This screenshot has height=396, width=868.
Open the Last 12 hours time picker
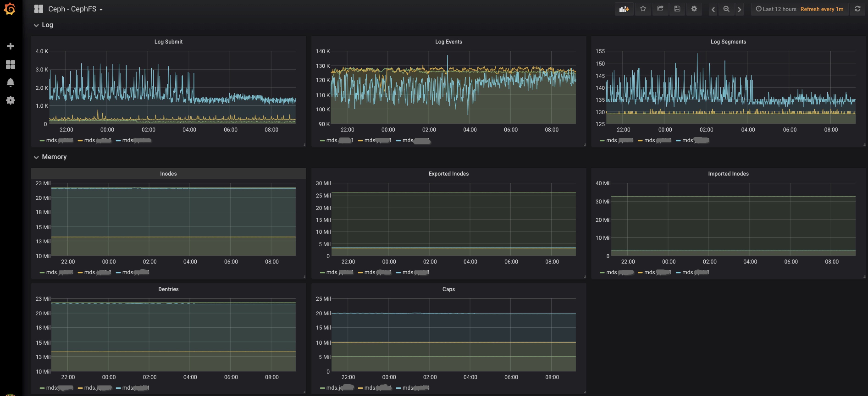tap(779, 9)
